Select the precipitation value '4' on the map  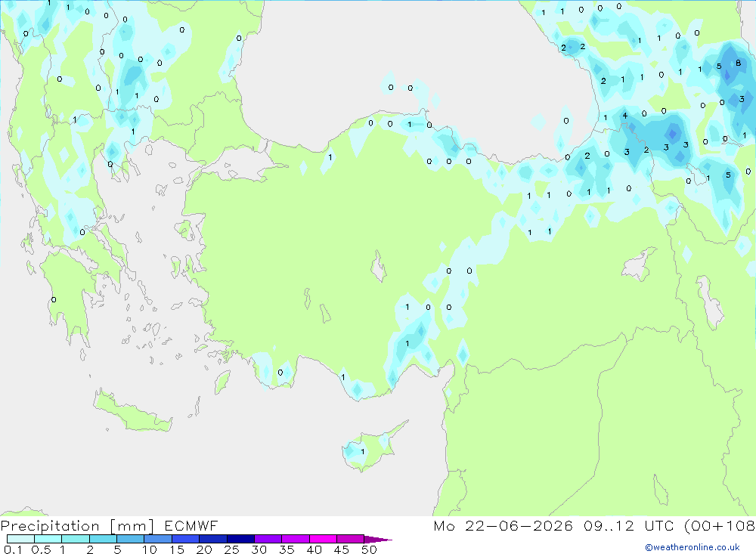(625, 116)
